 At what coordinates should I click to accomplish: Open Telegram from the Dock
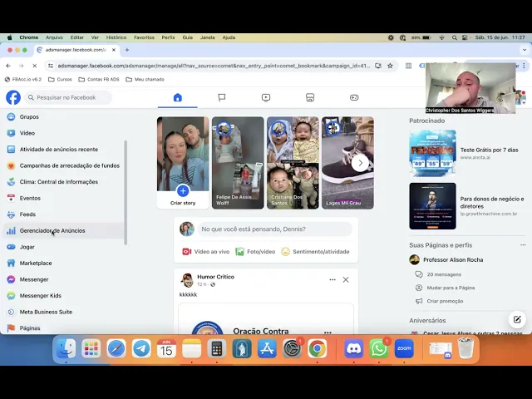click(x=141, y=348)
